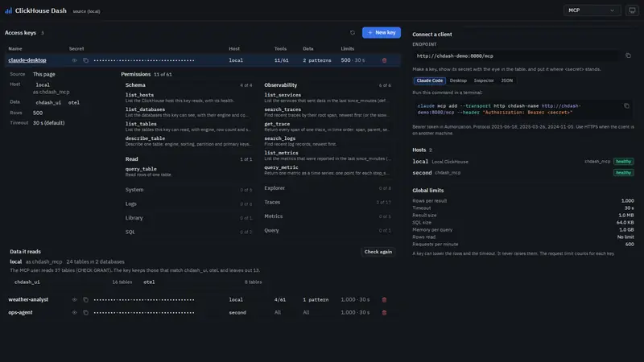This screenshot has width=644, height=362.
Task: Click healthy badge for local host
Action: pyautogui.click(x=623, y=162)
